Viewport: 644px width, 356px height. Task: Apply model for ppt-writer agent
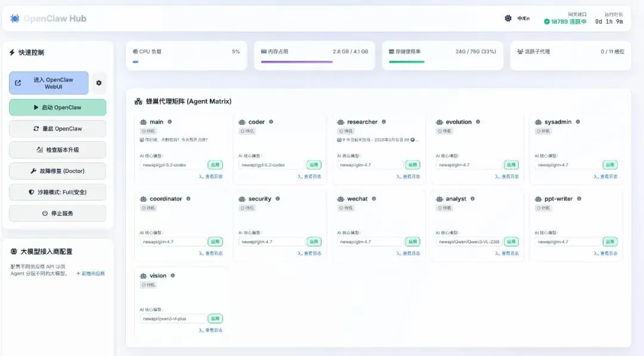(x=610, y=242)
